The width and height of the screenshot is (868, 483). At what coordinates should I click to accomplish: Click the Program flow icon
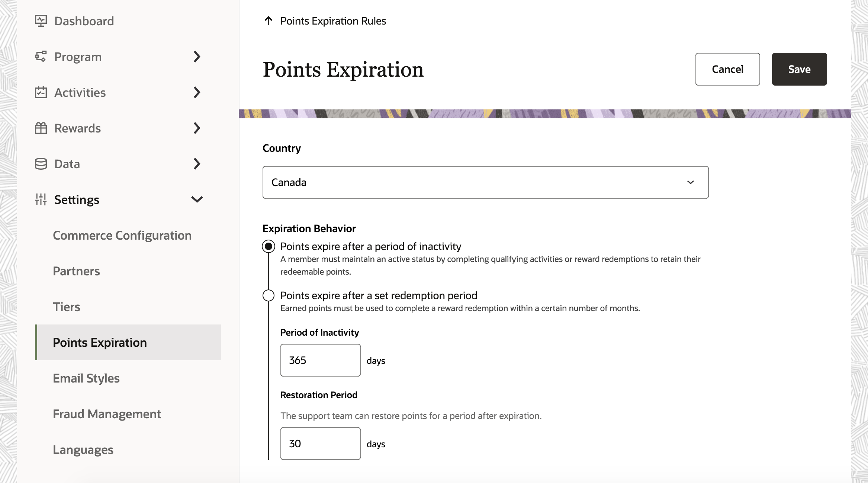click(41, 57)
